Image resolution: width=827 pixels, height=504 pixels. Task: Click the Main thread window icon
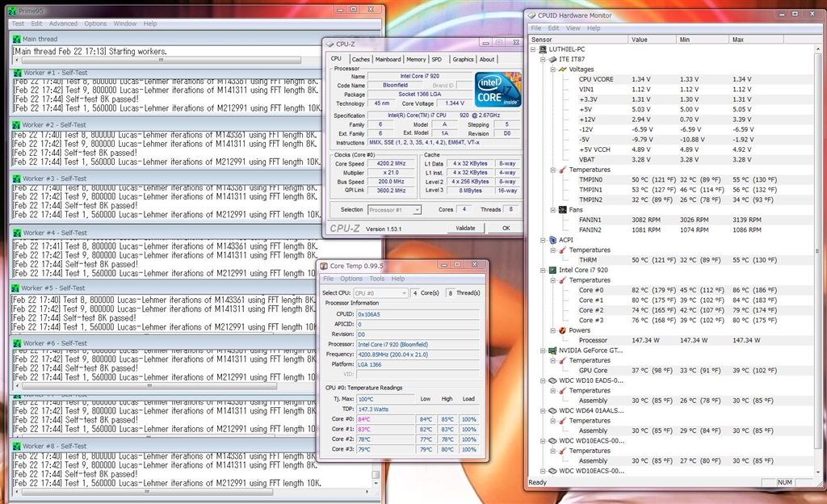point(17,39)
